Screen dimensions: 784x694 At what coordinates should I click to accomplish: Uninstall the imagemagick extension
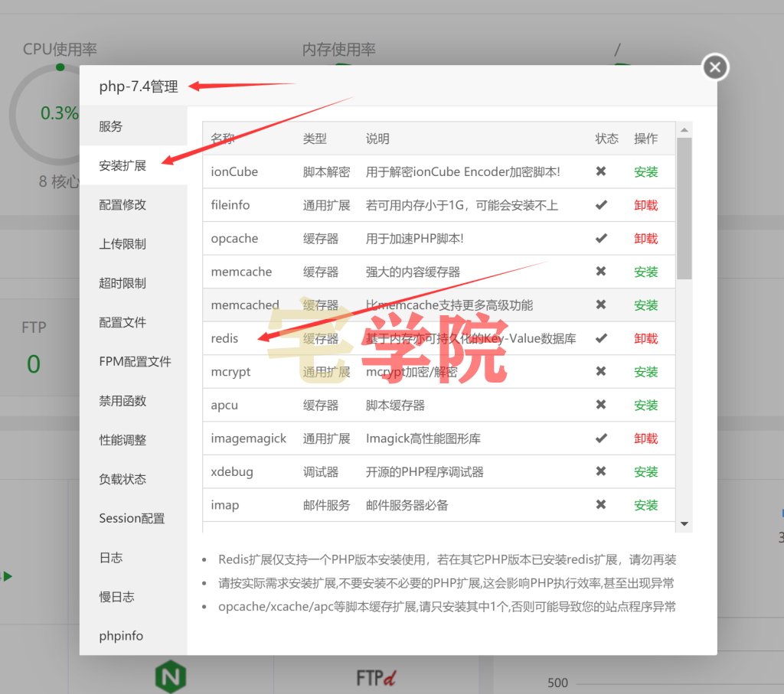coord(645,438)
